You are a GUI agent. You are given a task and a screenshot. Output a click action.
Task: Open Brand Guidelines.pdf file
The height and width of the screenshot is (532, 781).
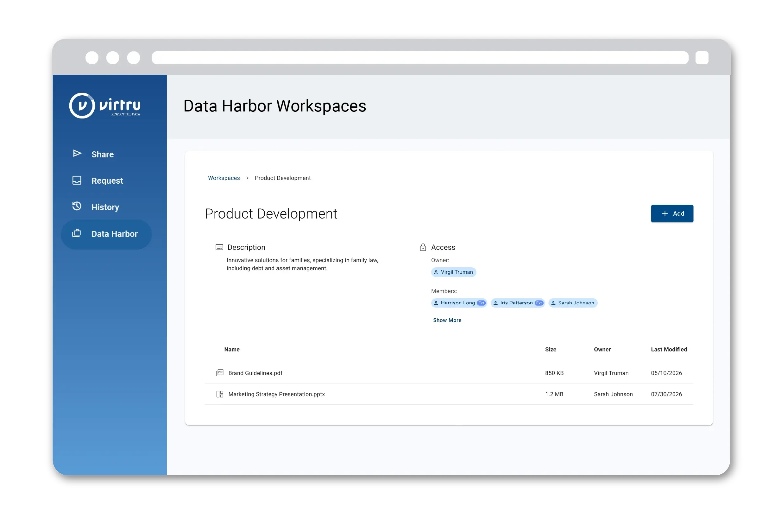pyautogui.click(x=255, y=373)
